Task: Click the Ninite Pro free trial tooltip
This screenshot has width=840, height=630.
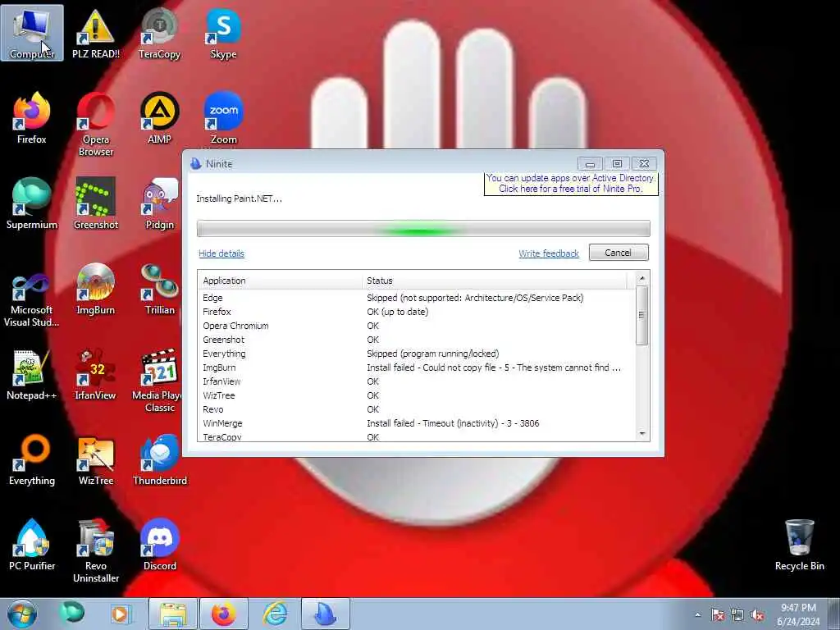Action: pyautogui.click(x=571, y=183)
